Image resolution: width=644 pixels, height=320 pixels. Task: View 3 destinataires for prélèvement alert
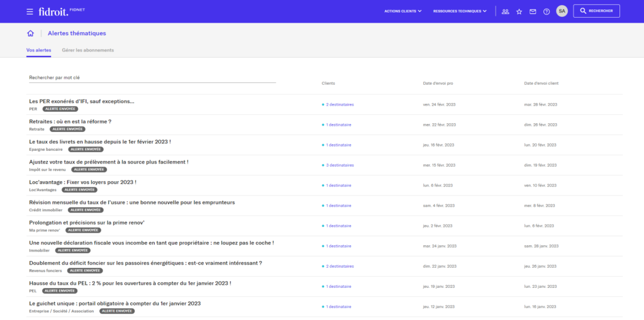pyautogui.click(x=340, y=165)
